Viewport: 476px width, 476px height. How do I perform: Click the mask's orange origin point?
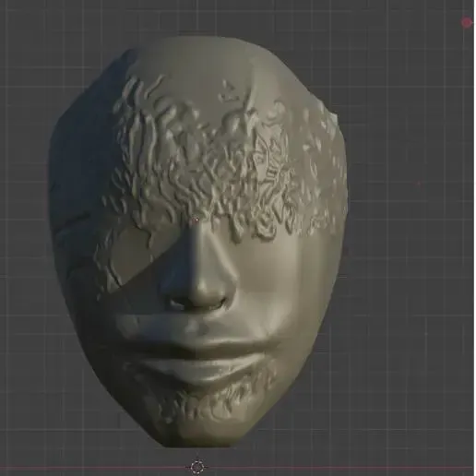pos(196,220)
